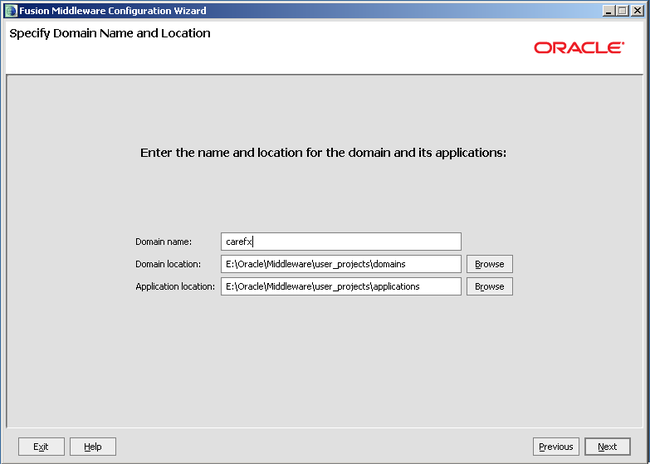Click the Oracle logo

[x=579, y=48]
